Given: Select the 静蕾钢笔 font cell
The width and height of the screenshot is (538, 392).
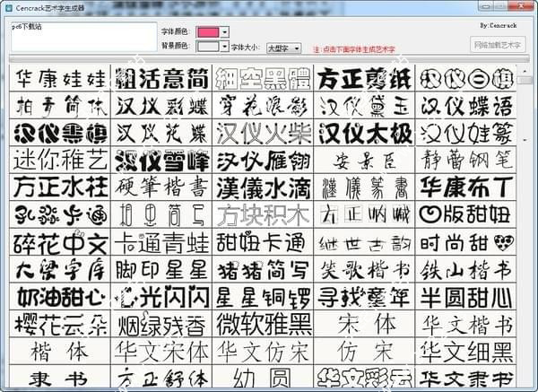Looking at the screenshot, I should (x=465, y=161).
